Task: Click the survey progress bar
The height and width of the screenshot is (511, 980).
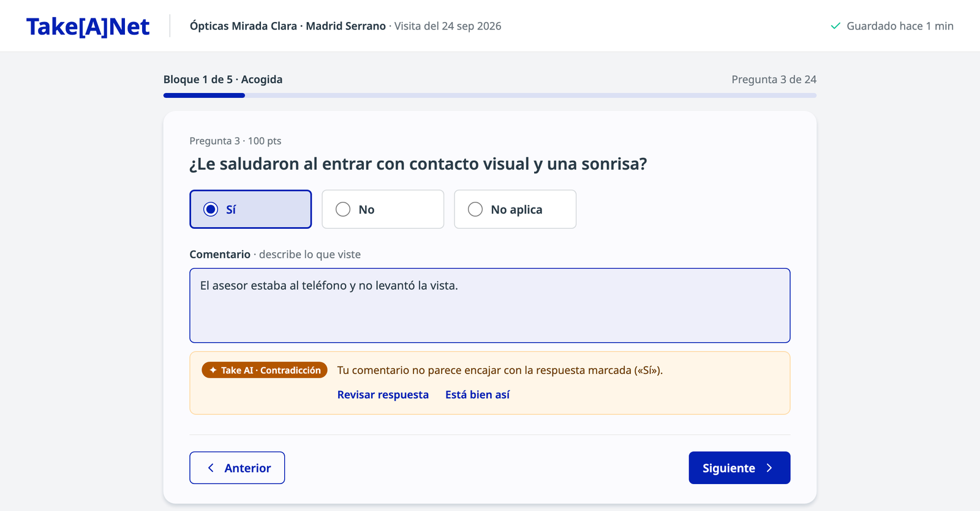Action: pyautogui.click(x=490, y=95)
